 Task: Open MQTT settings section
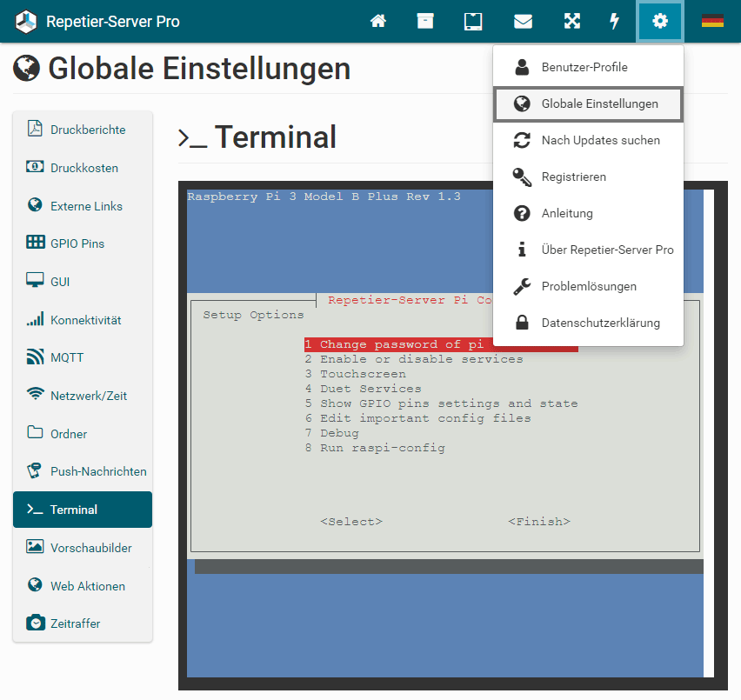click(83, 357)
